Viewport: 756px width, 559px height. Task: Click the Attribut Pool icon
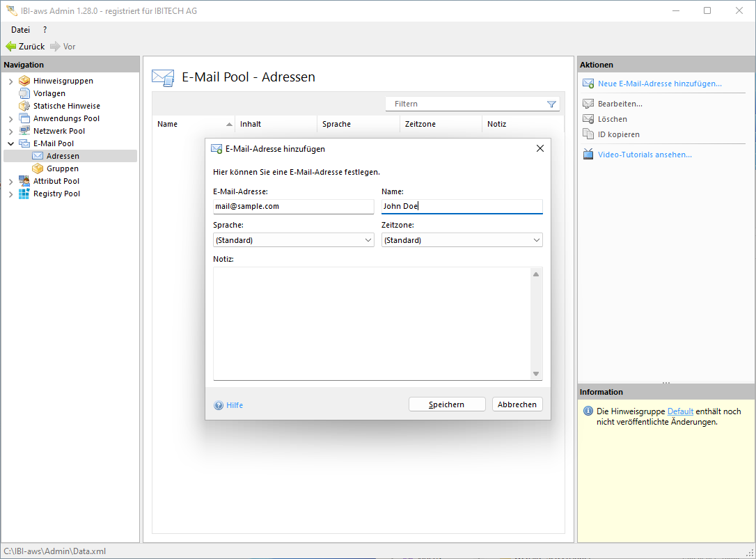tap(24, 181)
